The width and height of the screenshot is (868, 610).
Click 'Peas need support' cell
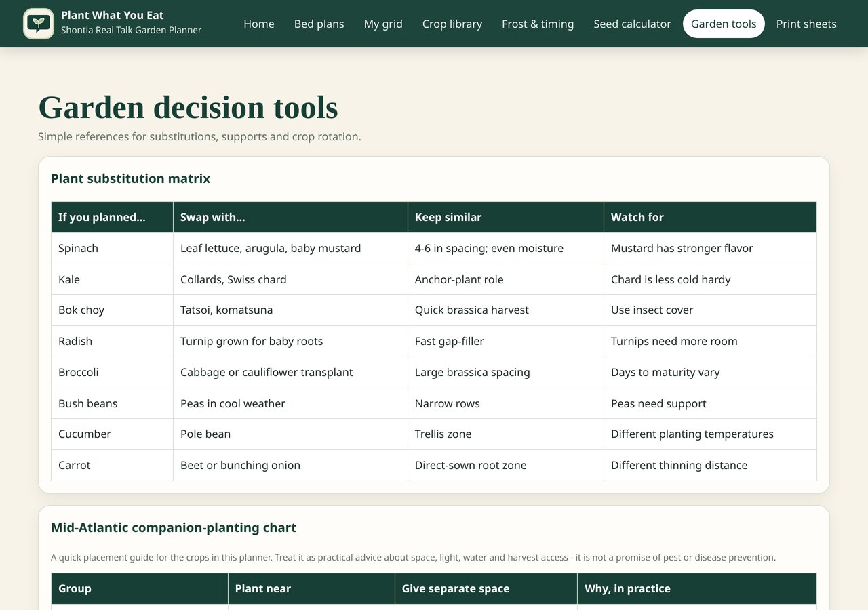tap(710, 403)
